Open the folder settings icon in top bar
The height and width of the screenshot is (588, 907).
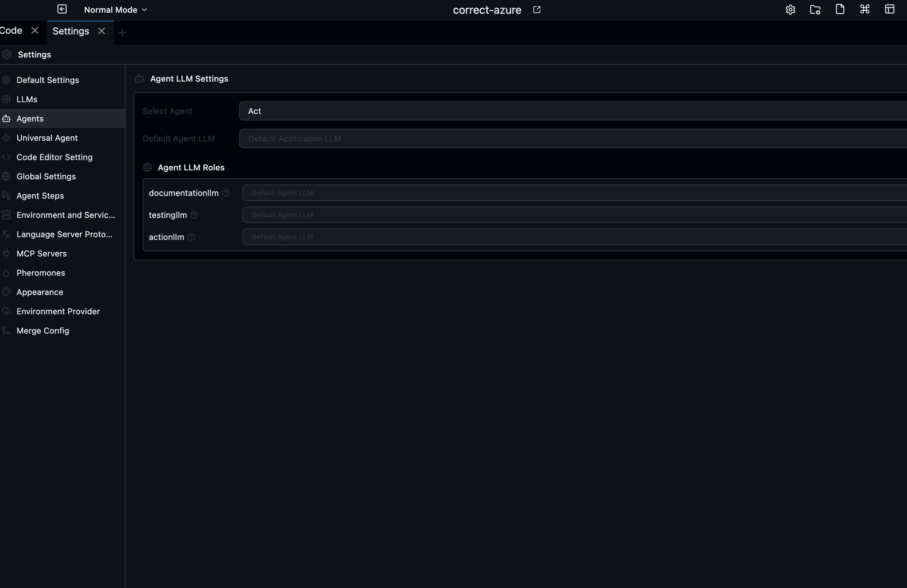click(x=815, y=10)
